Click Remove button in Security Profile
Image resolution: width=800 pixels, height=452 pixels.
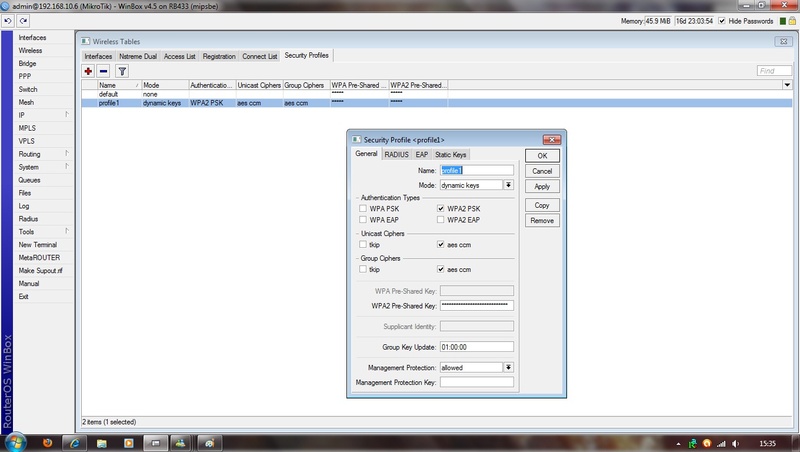pos(542,220)
